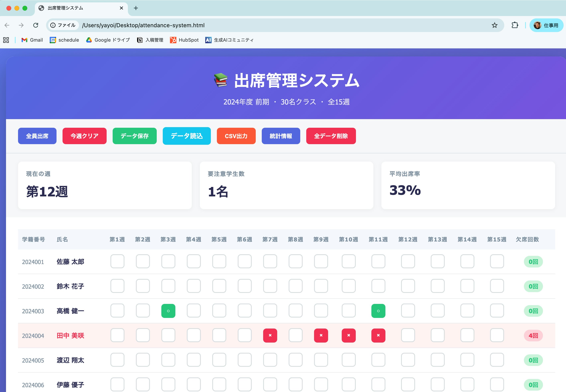Viewport: 566px width, 392px height.
Task: Check 佐藤 太郎's 第1週 attendance box
Action: pyautogui.click(x=117, y=262)
